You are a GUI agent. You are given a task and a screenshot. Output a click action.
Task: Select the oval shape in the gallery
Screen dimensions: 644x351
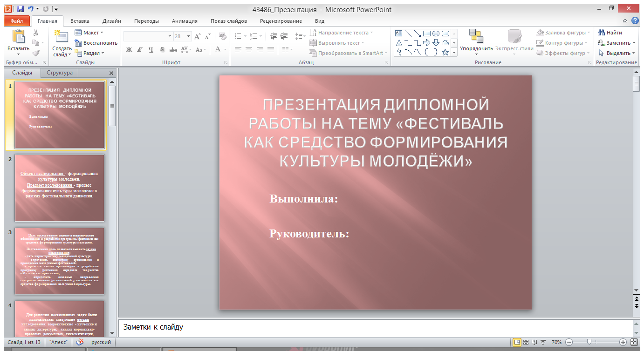click(436, 33)
